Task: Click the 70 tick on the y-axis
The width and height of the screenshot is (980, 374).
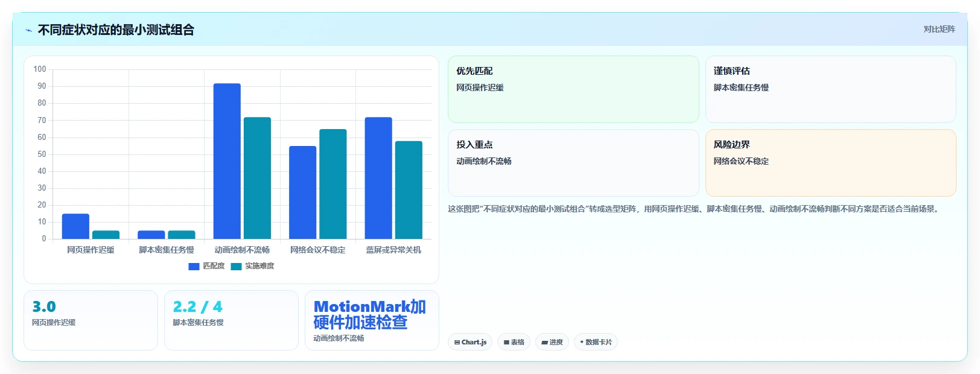Action: (x=42, y=120)
